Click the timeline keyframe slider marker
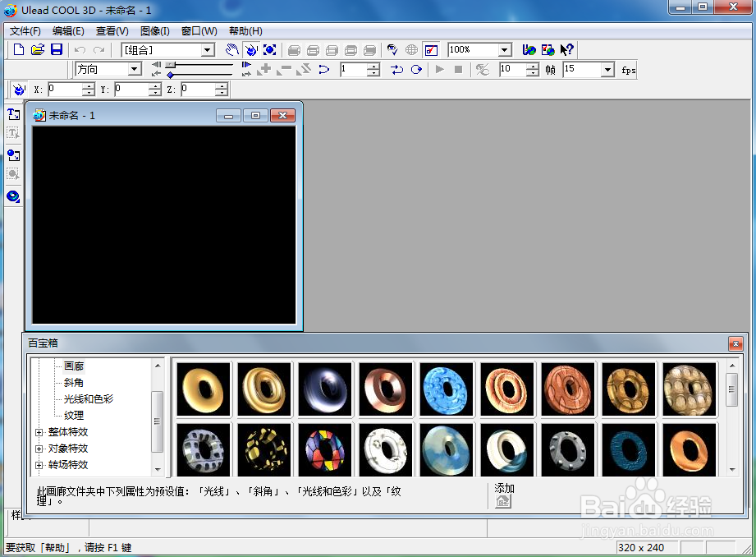 [x=170, y=75]
